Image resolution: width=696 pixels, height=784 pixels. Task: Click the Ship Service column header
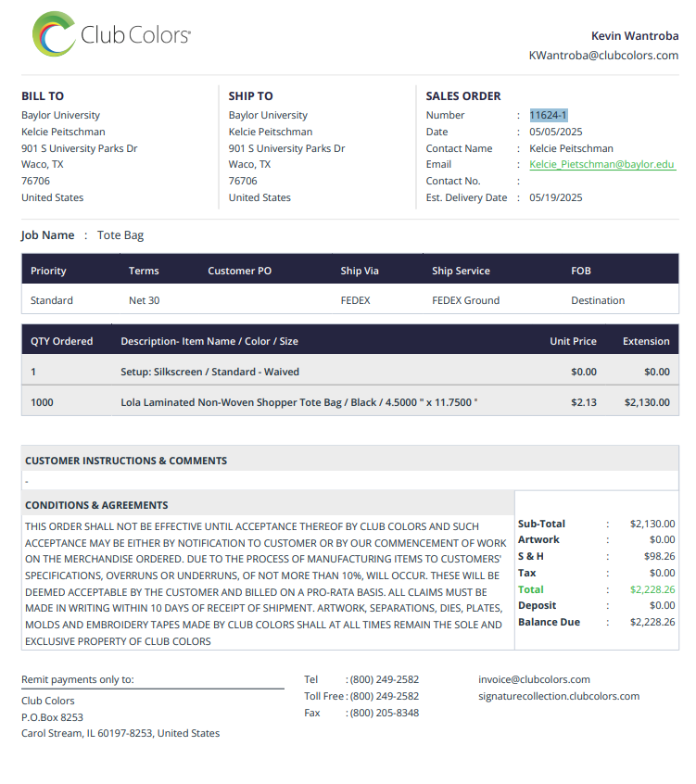click(461, 271)
